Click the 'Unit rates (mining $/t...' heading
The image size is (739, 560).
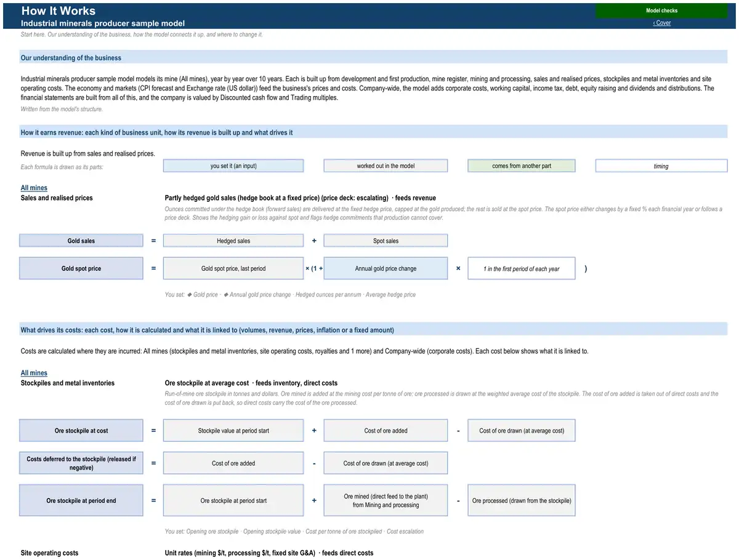(269, 553)
